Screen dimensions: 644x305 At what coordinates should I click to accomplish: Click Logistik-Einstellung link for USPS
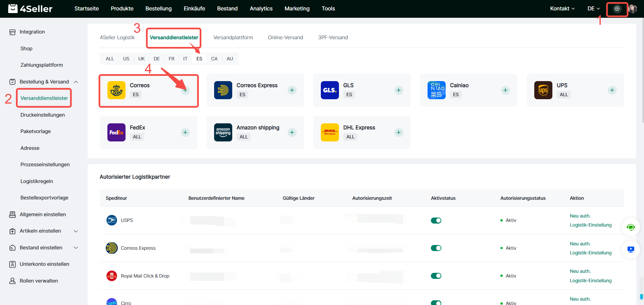coord(590,225)
